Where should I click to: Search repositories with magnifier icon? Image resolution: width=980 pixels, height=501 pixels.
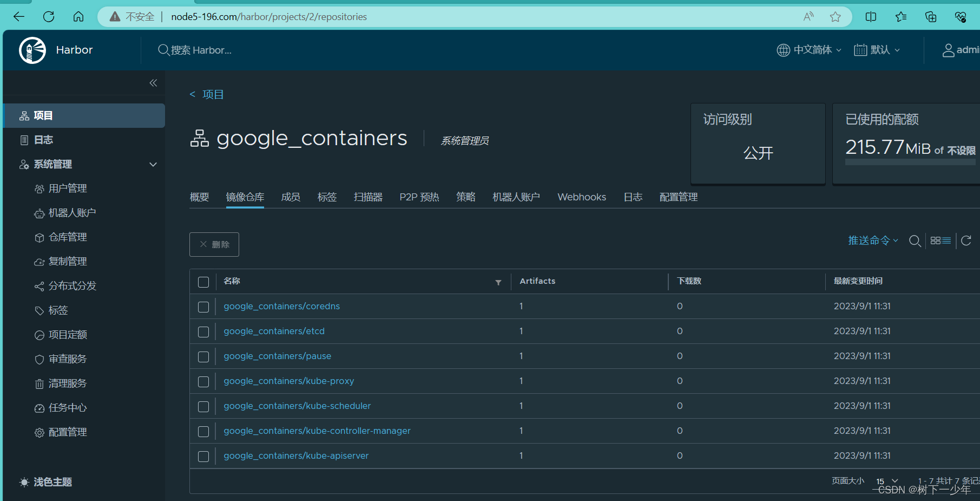[x=915, y=240]
